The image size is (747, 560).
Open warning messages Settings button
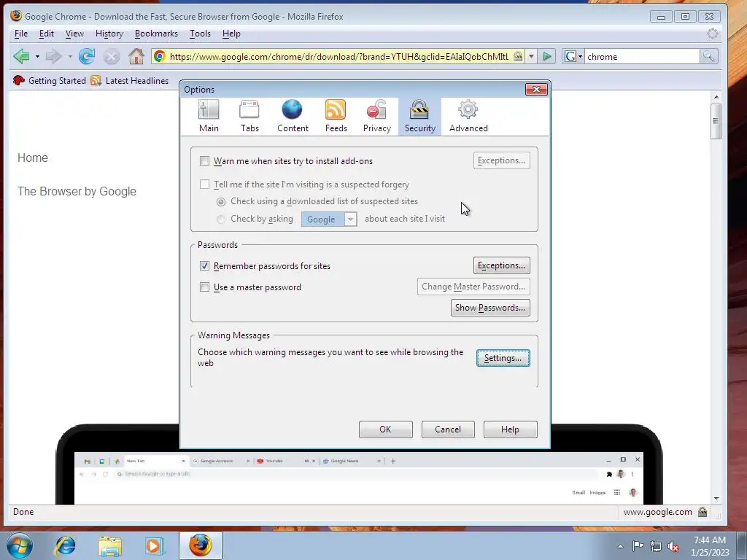(x=503, y=358)
